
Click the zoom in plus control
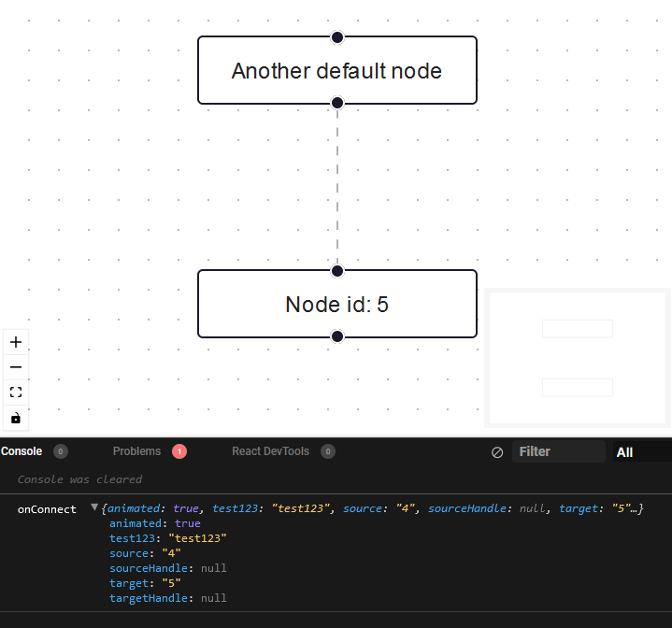pyautogui.click(x=16, y=342)
